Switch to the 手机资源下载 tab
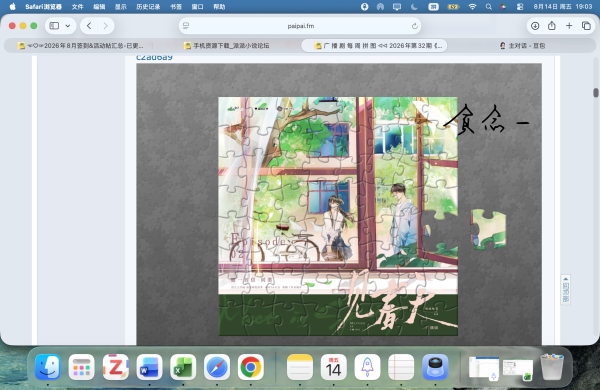The width and height of the screenshot is (600, 390). 227,46
